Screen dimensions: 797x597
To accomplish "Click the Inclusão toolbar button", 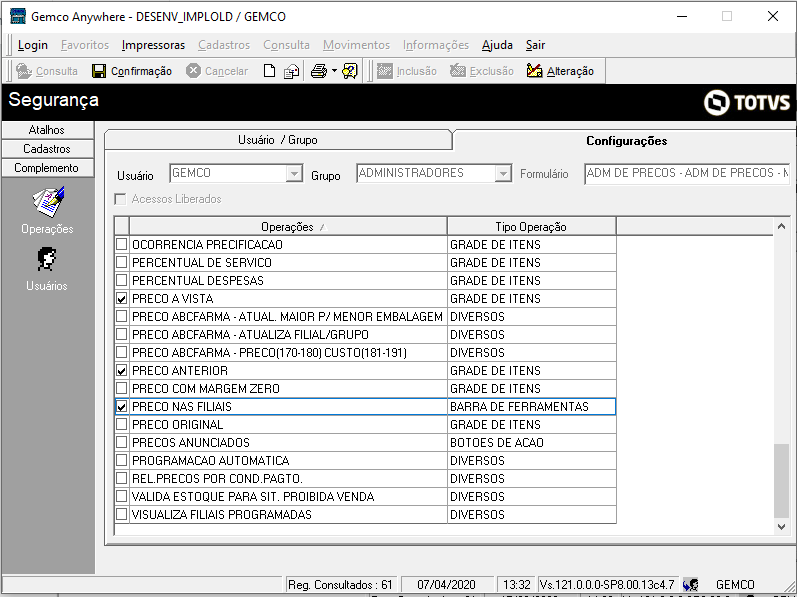I will point(407,71).
